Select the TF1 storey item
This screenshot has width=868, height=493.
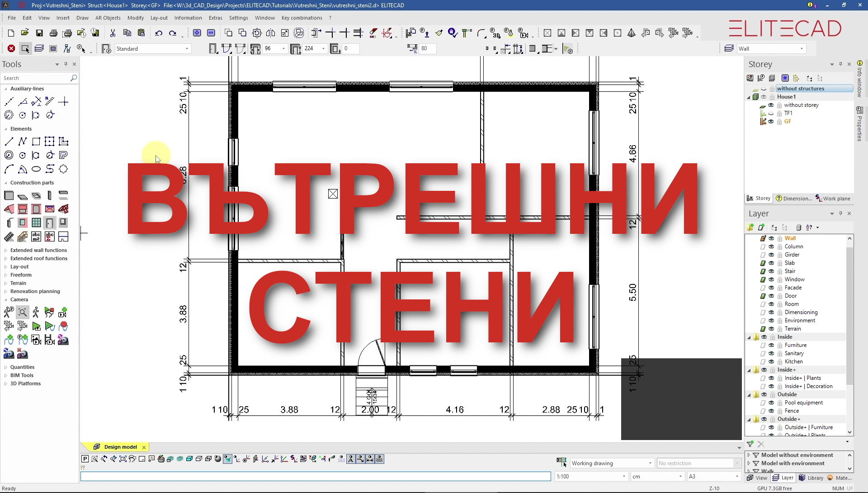click(x=788, y=113)
